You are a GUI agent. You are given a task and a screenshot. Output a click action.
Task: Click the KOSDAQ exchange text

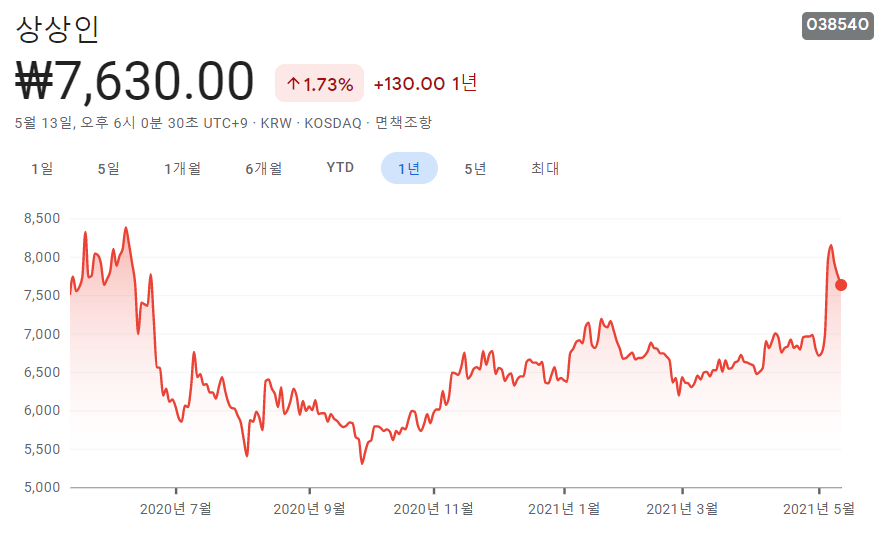[x=333, y=123]
